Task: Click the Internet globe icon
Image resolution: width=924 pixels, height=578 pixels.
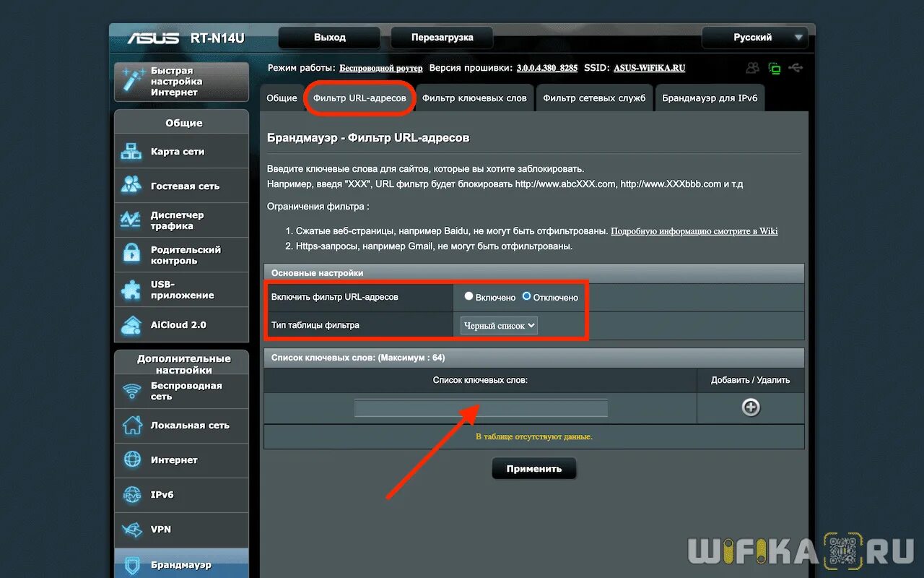Action: tap(132, 460)
